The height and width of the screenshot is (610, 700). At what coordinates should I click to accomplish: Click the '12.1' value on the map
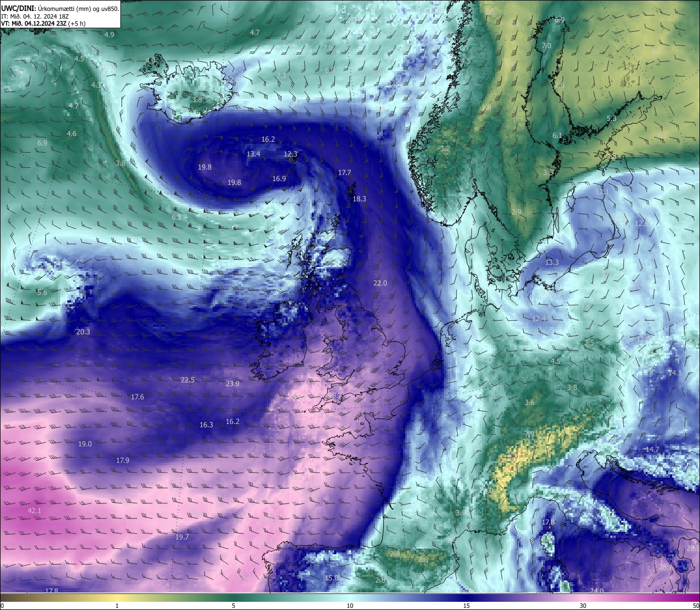602,192
